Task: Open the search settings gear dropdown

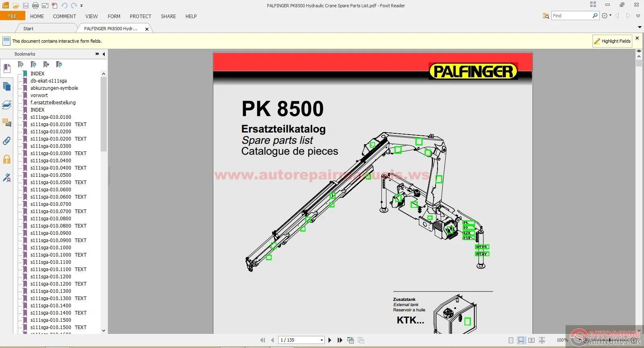Action: 606,16
